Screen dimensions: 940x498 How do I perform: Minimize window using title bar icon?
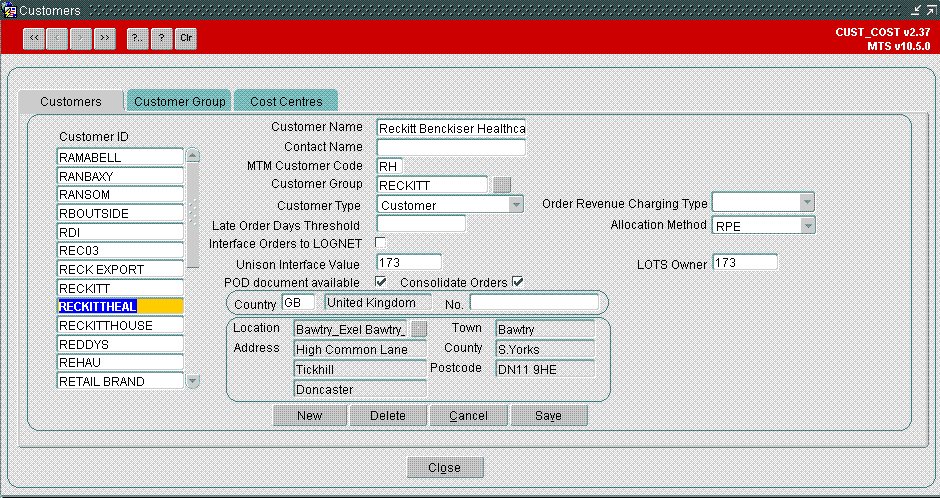917,10
